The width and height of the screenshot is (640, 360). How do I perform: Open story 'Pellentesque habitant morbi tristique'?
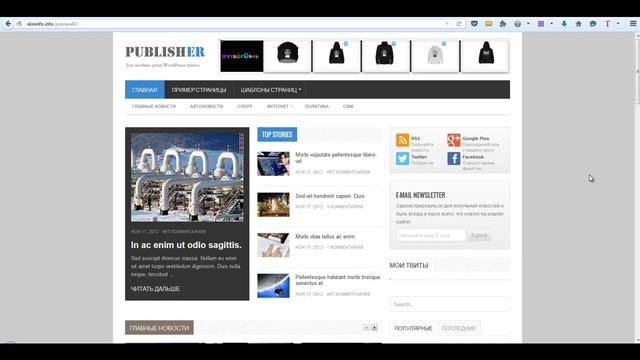pos(338,280)
